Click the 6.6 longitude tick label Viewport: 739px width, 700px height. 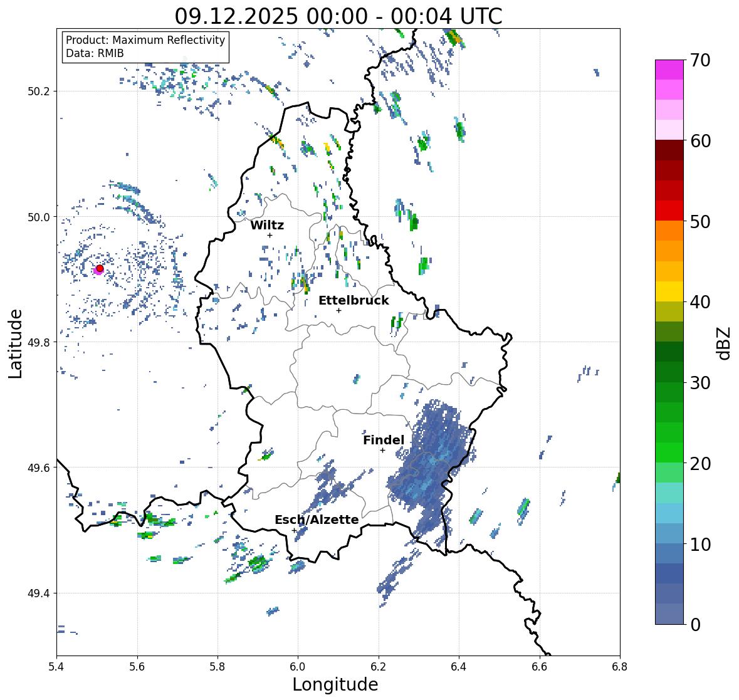[540, 667]
